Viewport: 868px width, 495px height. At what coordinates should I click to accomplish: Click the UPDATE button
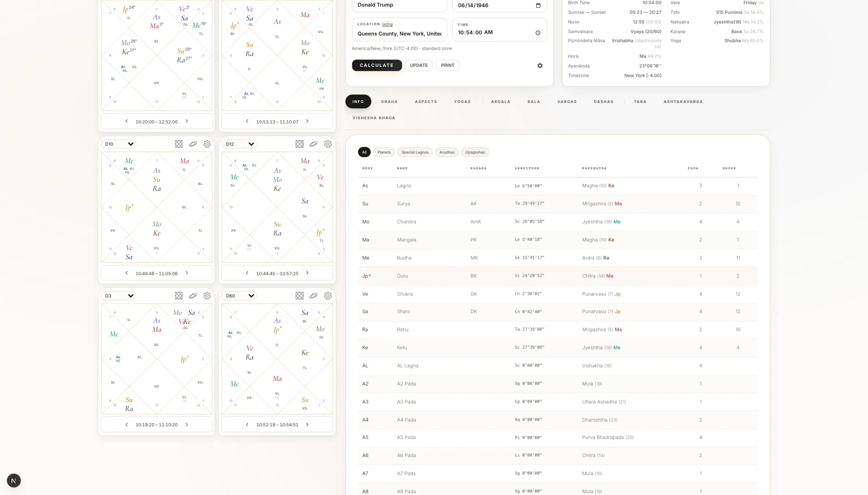[419, 65]
